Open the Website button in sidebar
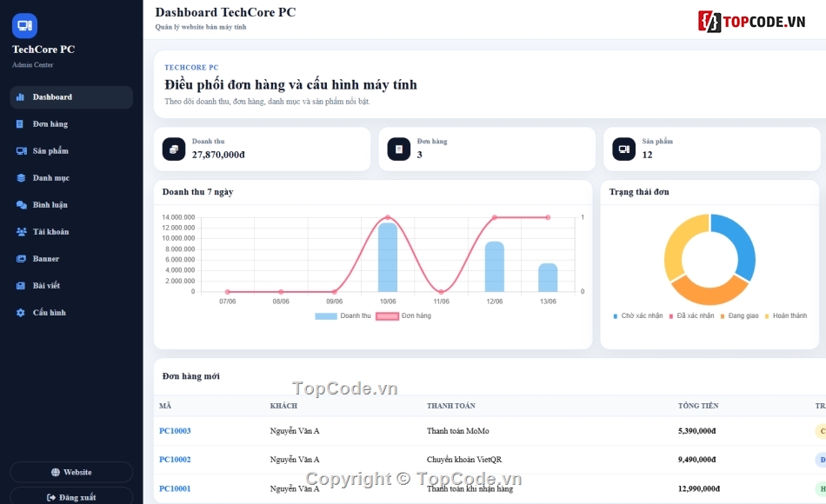Image resolution: width=826 pixels, height=504 pixels. (71, 473)
